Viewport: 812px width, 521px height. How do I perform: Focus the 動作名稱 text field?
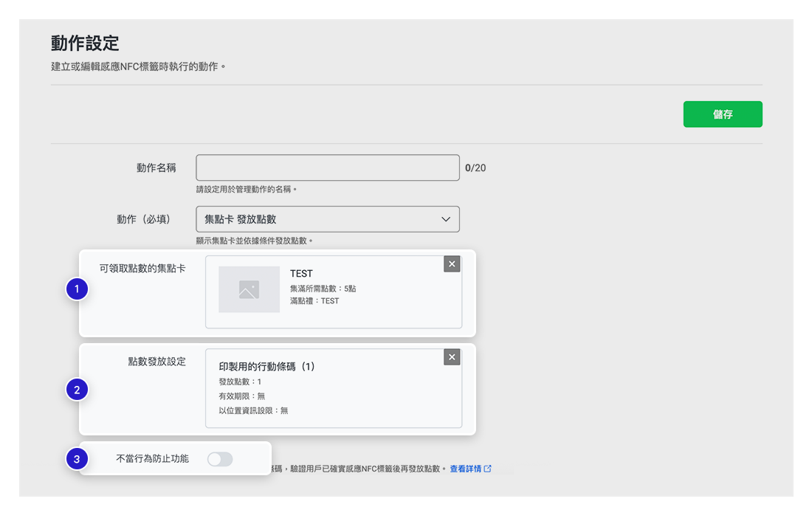click(x=327, y=168)
